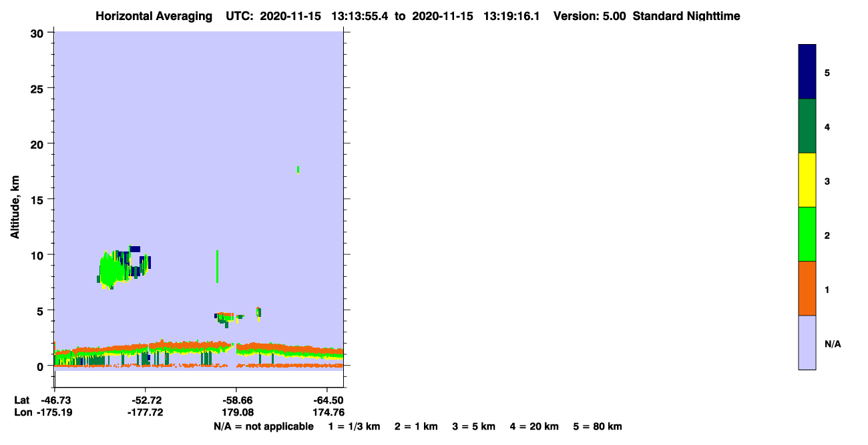Click the 'Lon' row label
The image size is (868, 445).
[22, 412]
